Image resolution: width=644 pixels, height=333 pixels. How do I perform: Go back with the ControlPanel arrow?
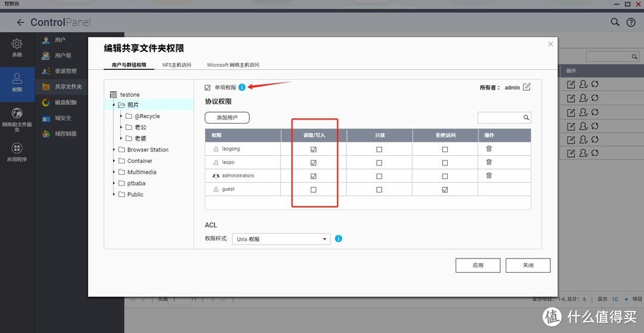click(20, 23)
